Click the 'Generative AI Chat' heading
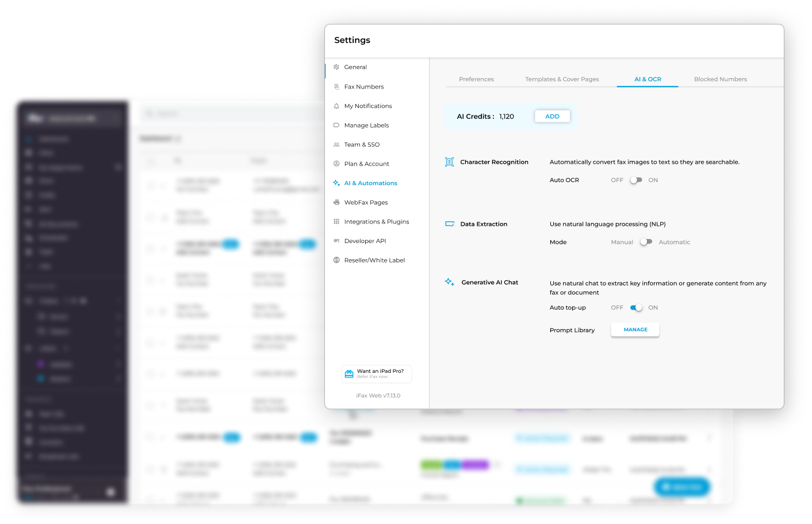The height and width of the screenshot is (524, 812). click(490, 283)
